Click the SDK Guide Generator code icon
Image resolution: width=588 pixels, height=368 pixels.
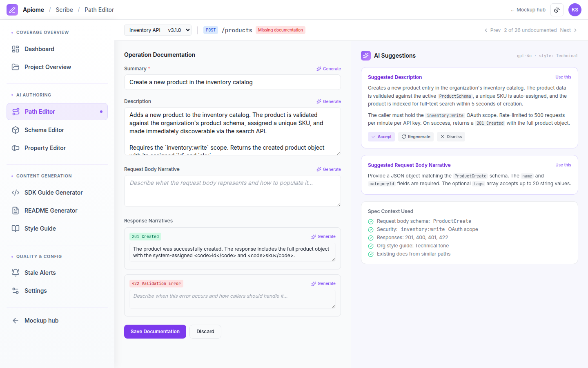tap(16, 193)
